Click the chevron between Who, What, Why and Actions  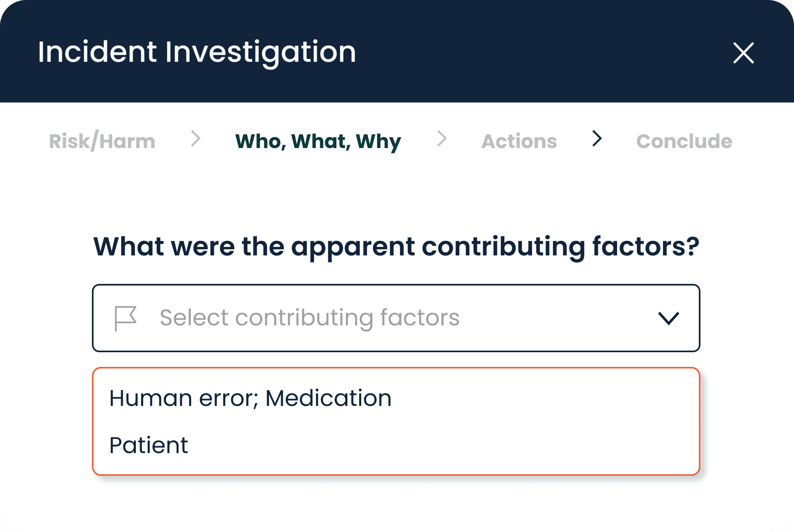(x=442, y=139)
